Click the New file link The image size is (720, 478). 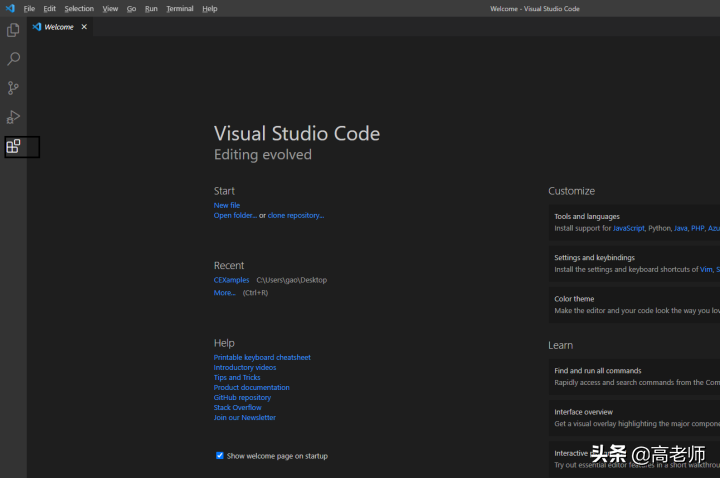point(227,205)
